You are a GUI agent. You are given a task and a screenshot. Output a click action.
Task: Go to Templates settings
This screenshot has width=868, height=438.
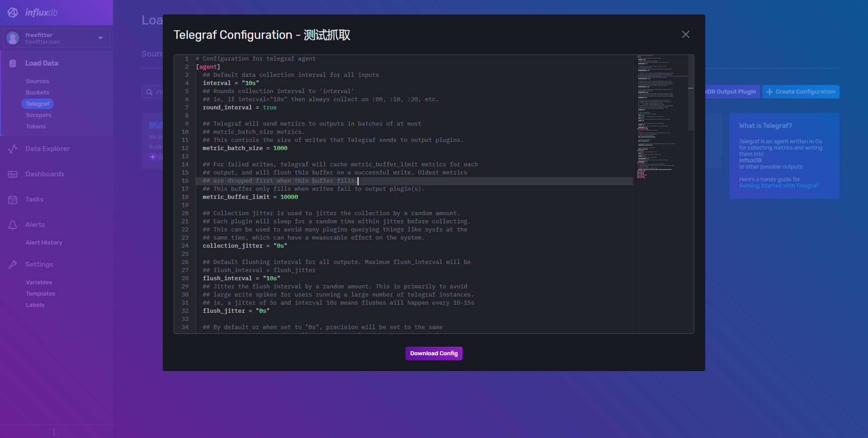(x=41, y=294)
